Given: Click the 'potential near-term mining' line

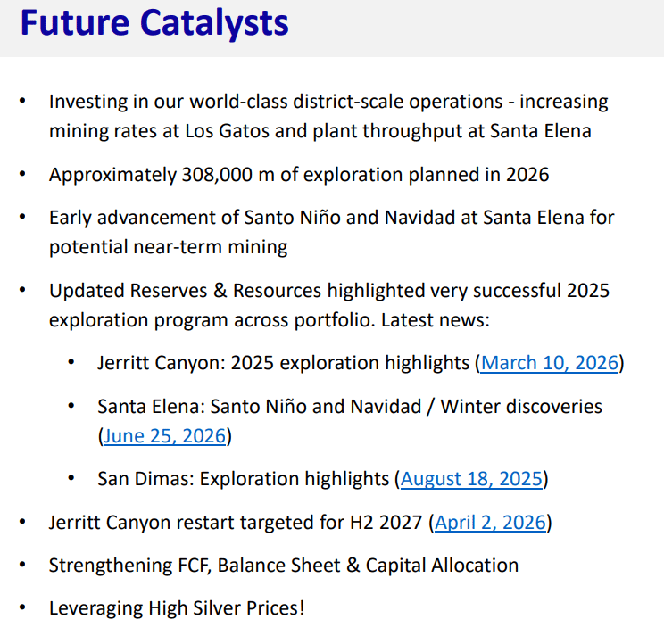Looking at the screenshot, I should (x=169, y=247).
